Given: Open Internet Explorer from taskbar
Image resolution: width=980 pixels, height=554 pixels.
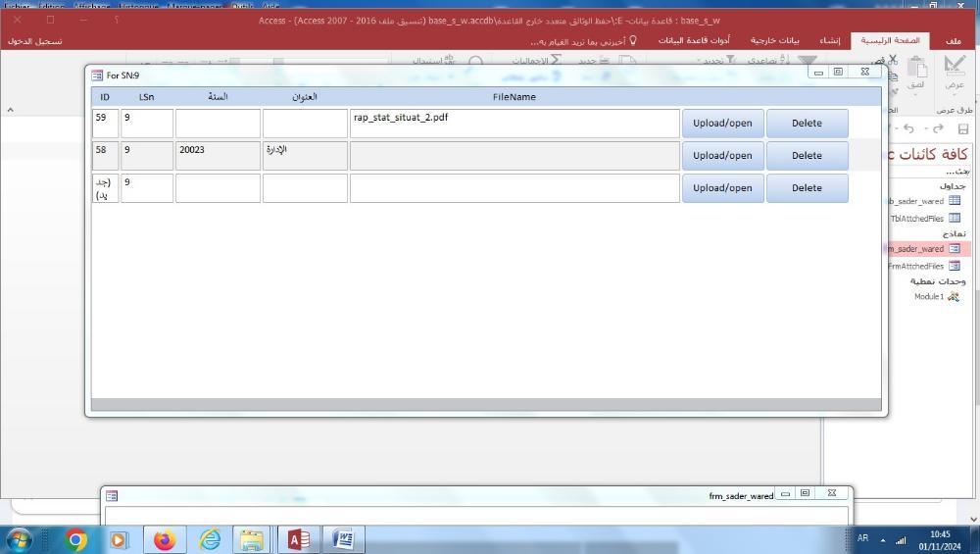Looking at the screenshot, I should pyautogui.click(x=210, y=539).
